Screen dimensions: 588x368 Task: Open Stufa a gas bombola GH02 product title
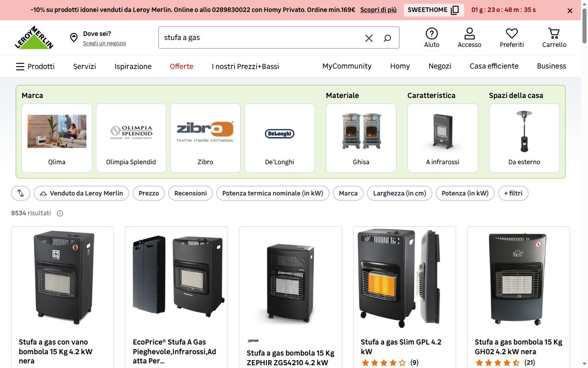519,347
